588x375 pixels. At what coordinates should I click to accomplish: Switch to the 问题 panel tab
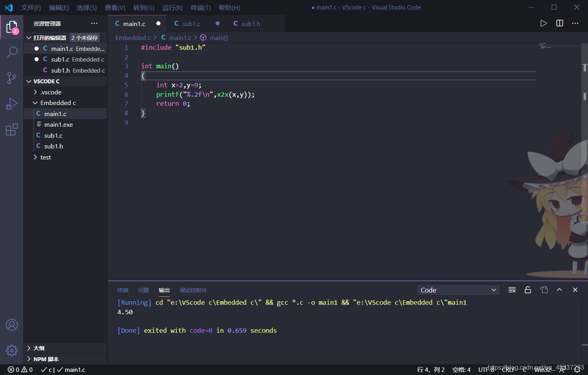(144, 290)
